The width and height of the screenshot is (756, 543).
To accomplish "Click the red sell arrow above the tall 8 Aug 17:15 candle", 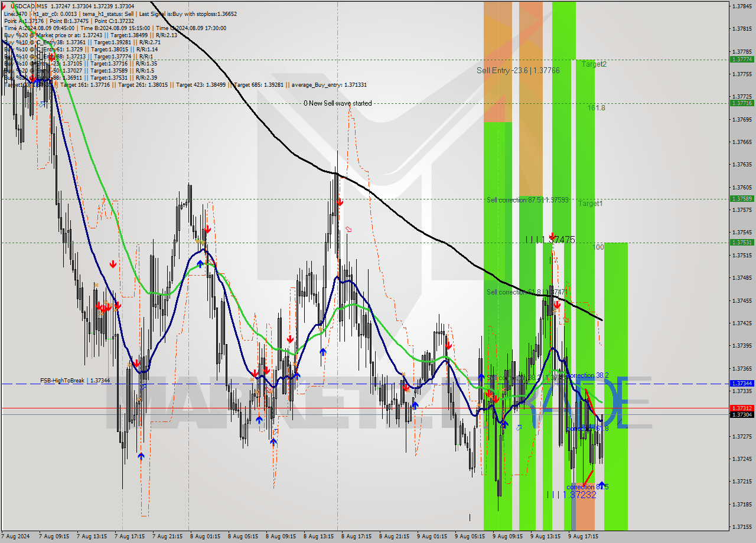I will [x=340, y=202].
